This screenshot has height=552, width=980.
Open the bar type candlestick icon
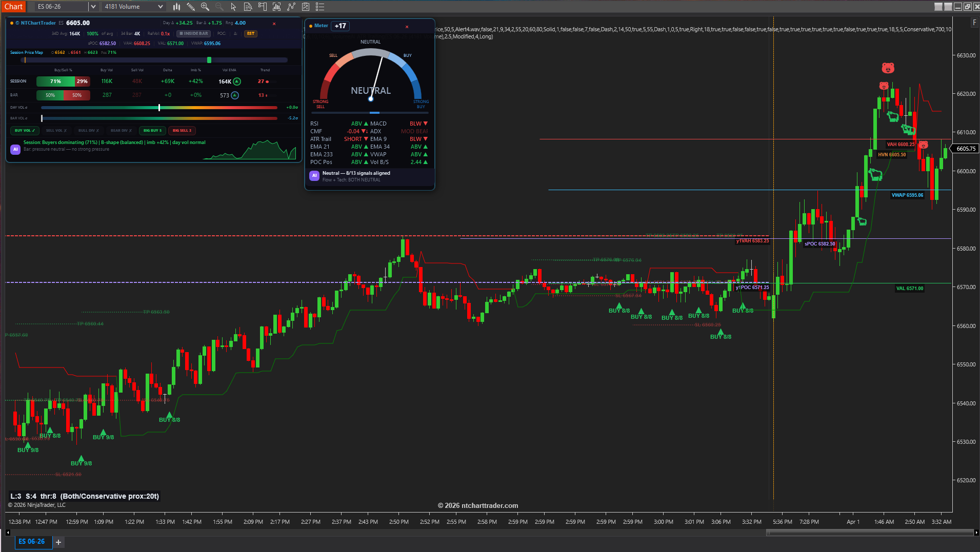pos(176,7)
